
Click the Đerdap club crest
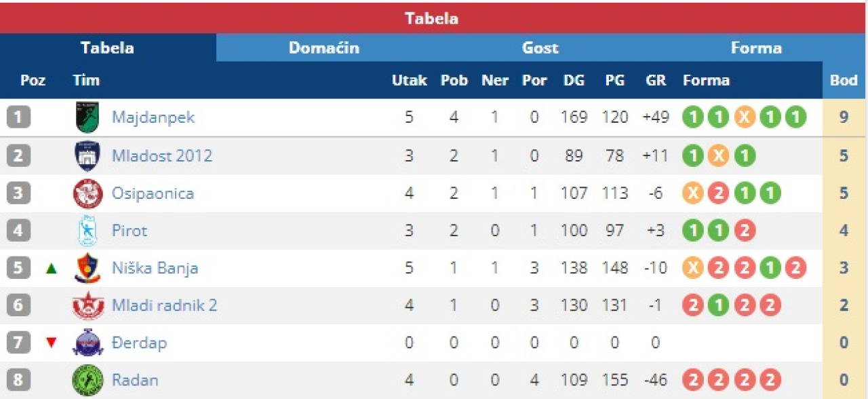click(x=87, y=343)
